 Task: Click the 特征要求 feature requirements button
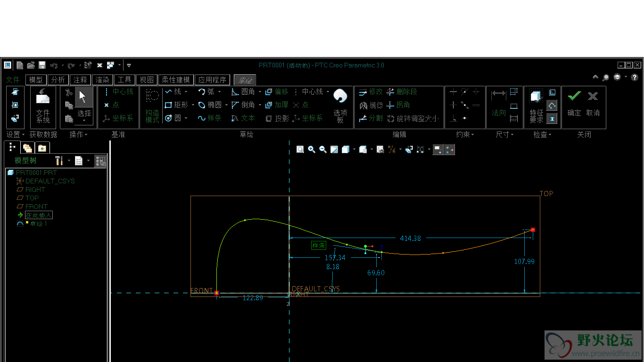click(537, 106)
